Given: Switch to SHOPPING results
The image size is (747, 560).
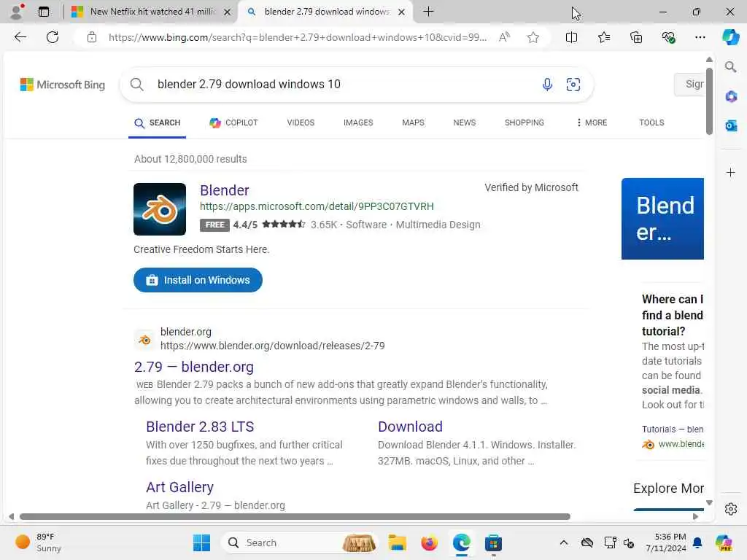Looking at the screenshot, I should pos(524,122).
